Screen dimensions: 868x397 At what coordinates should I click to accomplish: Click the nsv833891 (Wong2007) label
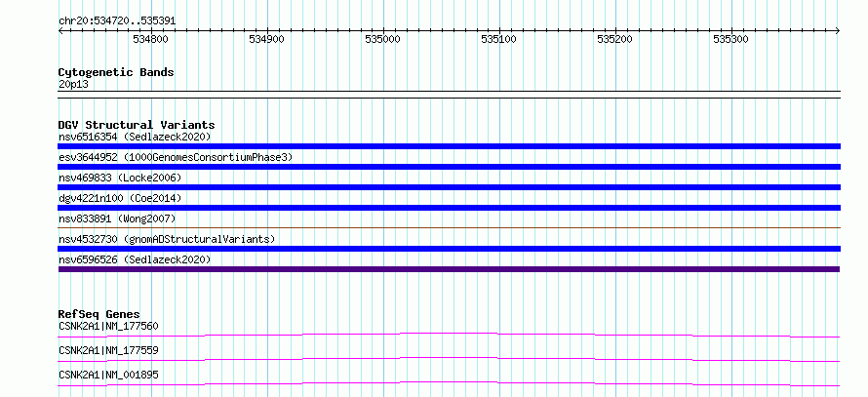(x=117, y=218)
